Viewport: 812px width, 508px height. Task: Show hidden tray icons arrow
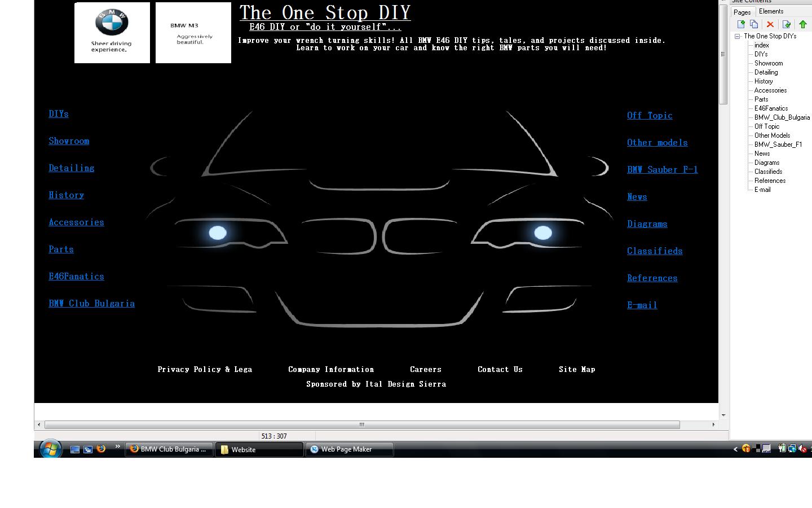(735, 449)
